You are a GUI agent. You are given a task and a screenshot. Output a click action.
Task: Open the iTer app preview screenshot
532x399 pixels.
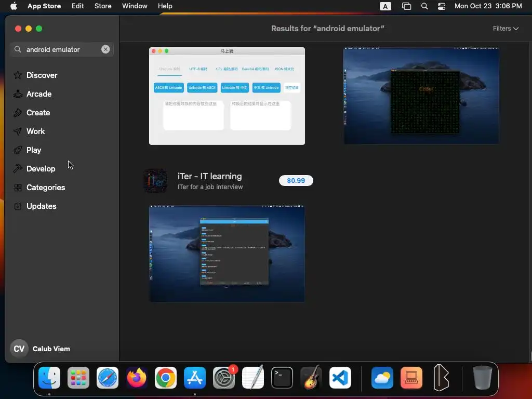click(227, 254)
